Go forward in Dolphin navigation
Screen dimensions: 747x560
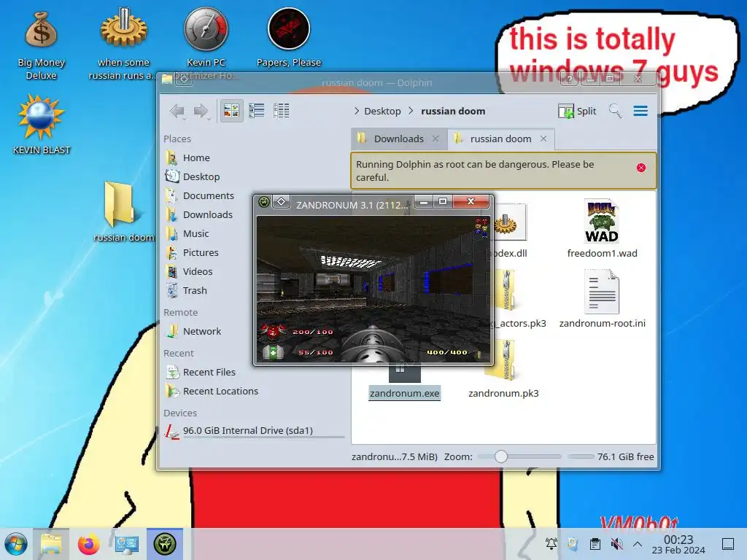click(x=201, y=111)
